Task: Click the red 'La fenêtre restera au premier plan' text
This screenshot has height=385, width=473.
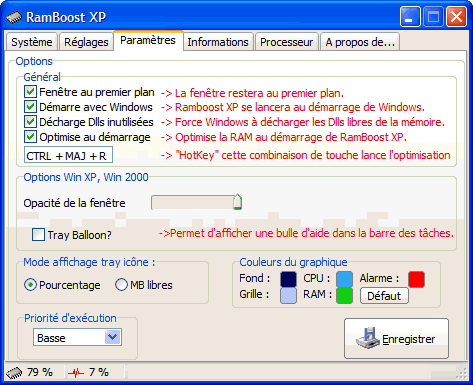Action: [252, 93]
